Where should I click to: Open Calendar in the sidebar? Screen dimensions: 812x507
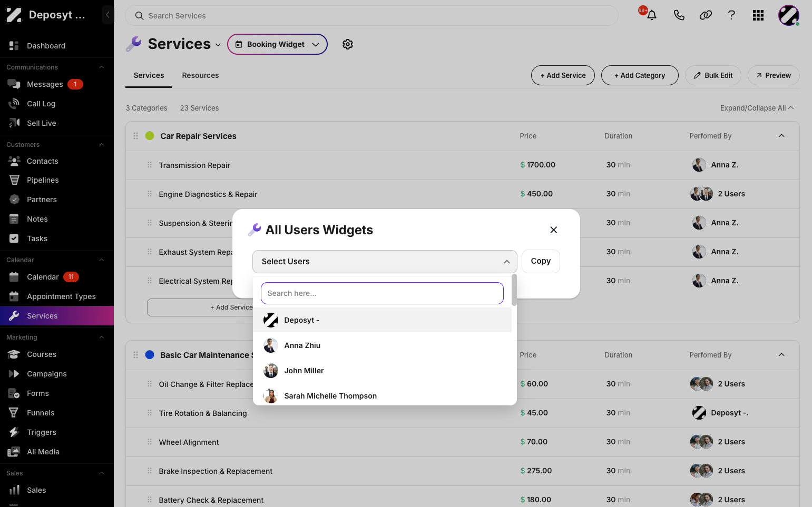(x=57, y=277)
